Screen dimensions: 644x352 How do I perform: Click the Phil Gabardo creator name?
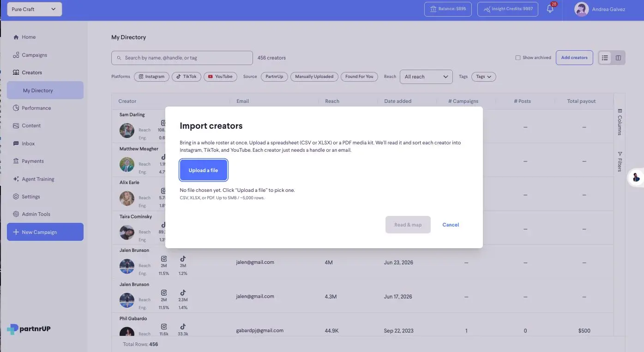133,319
